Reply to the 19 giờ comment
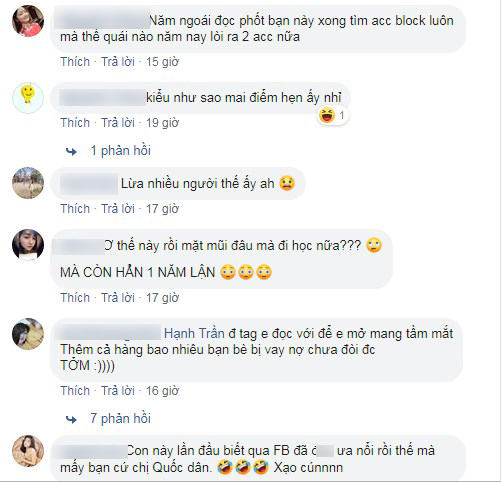The height and width of the screenshot is (483, 501). coord(118,123)
